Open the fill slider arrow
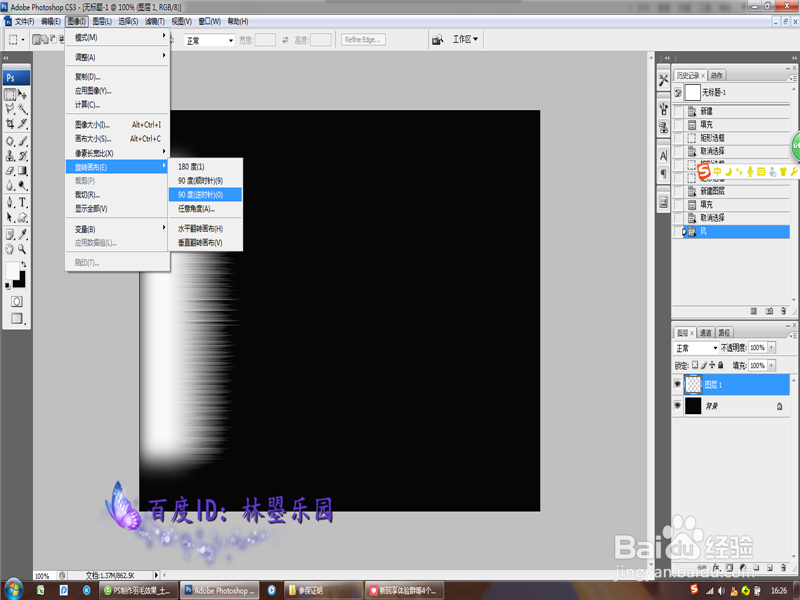Viewport: 800px width, 600px height. [771, 365]
